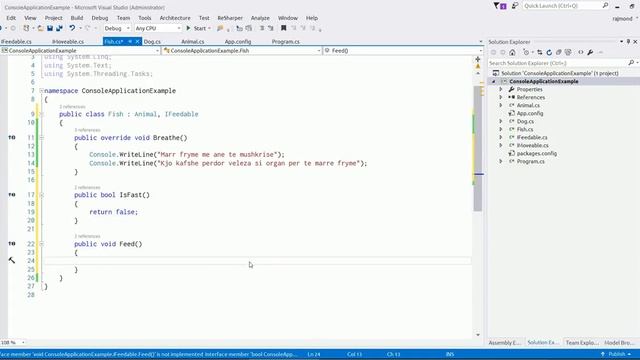640x360 pixels.
Task: Select IMoveable.cs in Solution Explorer
Action: coord(533,145)
